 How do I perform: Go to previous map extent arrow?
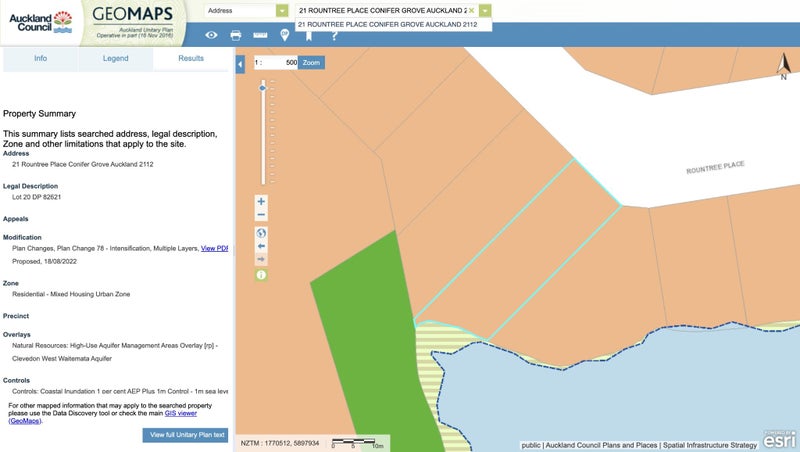coord(261,246)
